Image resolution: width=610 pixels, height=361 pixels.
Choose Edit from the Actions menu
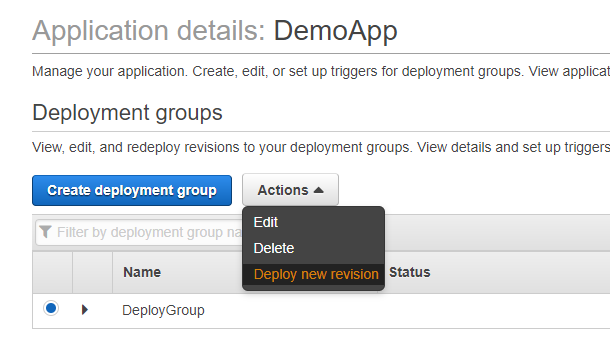[x=266, y=223]
